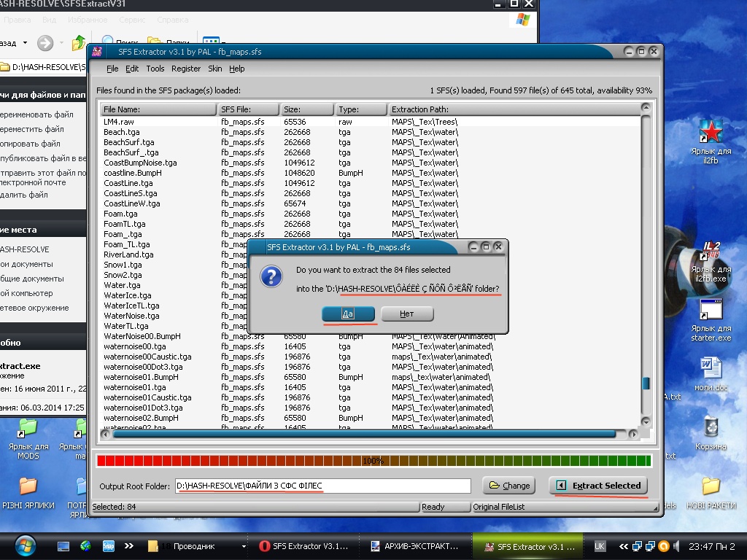Screen dimensions: 747x560
Task: Select the LM4.raw file row
Action: [371, 122]
